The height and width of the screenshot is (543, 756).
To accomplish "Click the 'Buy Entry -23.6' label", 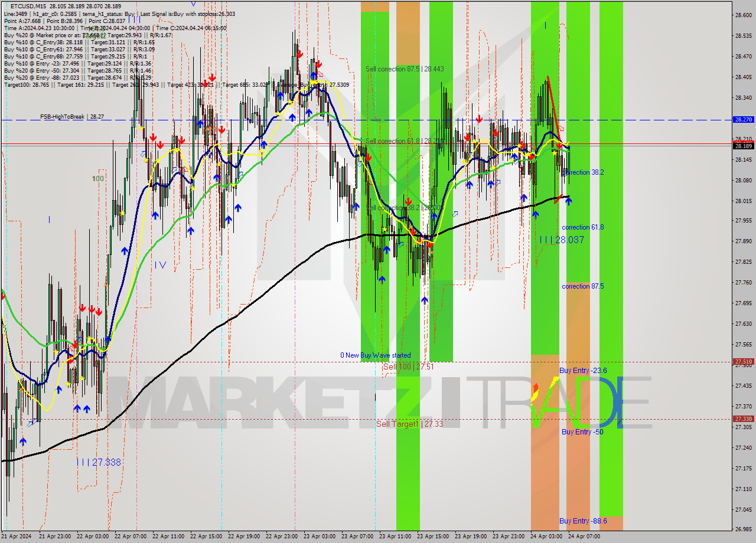I will click(583, 371).
